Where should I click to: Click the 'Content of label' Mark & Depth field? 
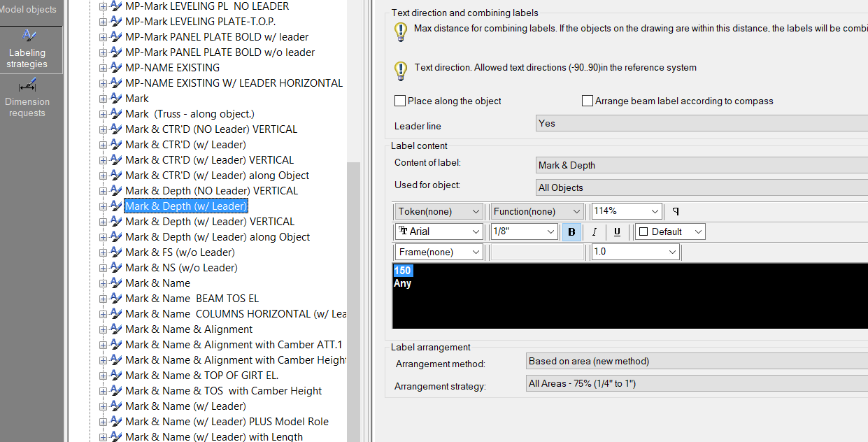(x=702, y=165)
